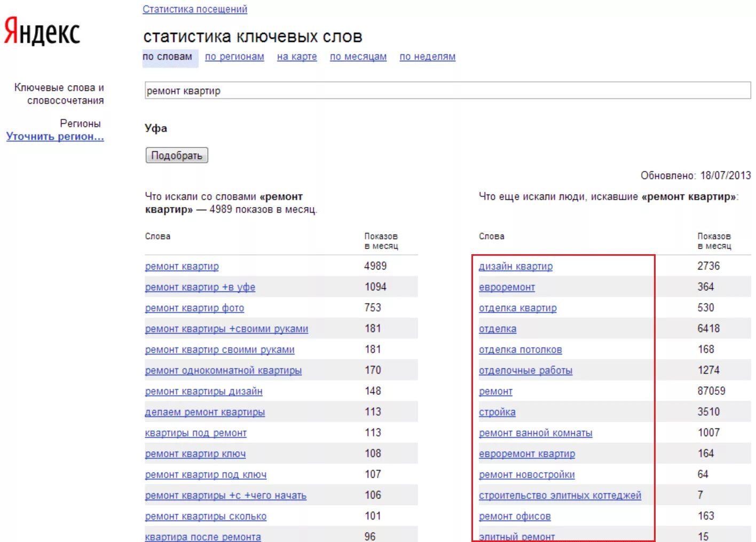The height and width of the screenshot is (542, 756).
Task: Click the 753 views value
Action: [373, 308]
